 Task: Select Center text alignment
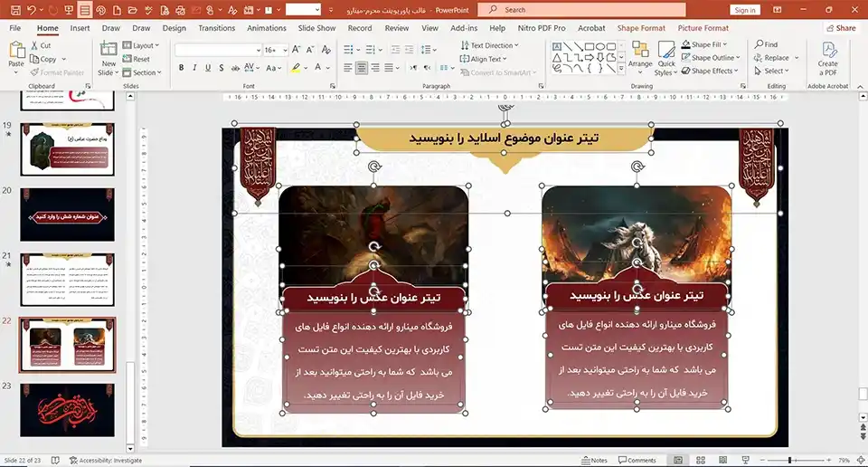pos(362,68)
